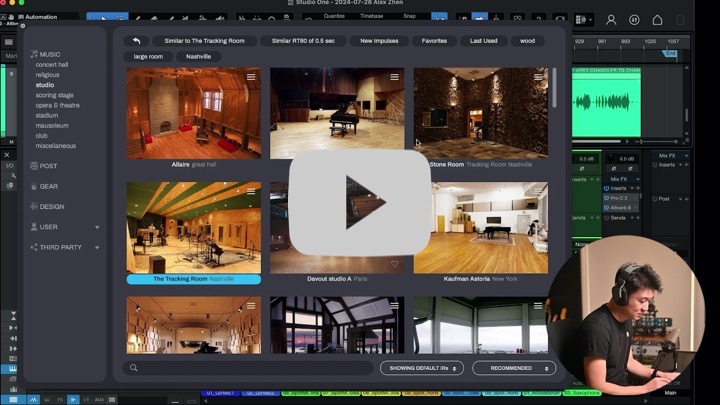Click the X icon on the mixer left edge
The width and height of the screenshot is (720, 405).
(7, 155)
